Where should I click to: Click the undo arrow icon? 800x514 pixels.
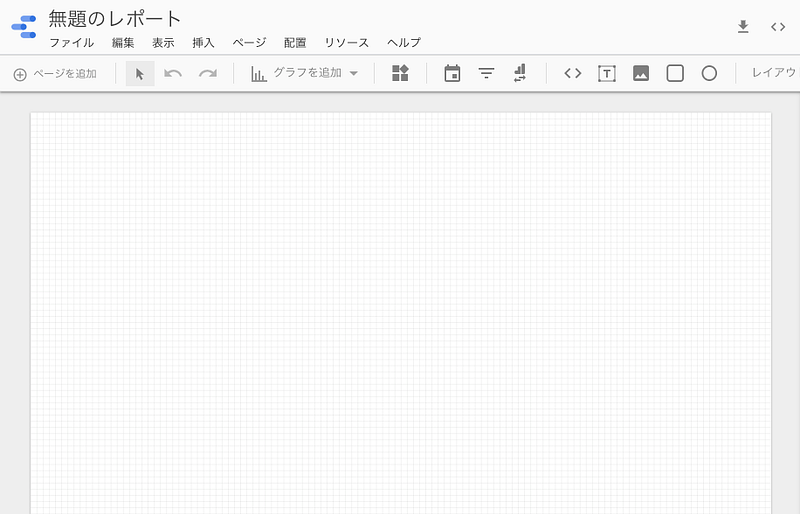pyautogui.click(x=173, y=74)
